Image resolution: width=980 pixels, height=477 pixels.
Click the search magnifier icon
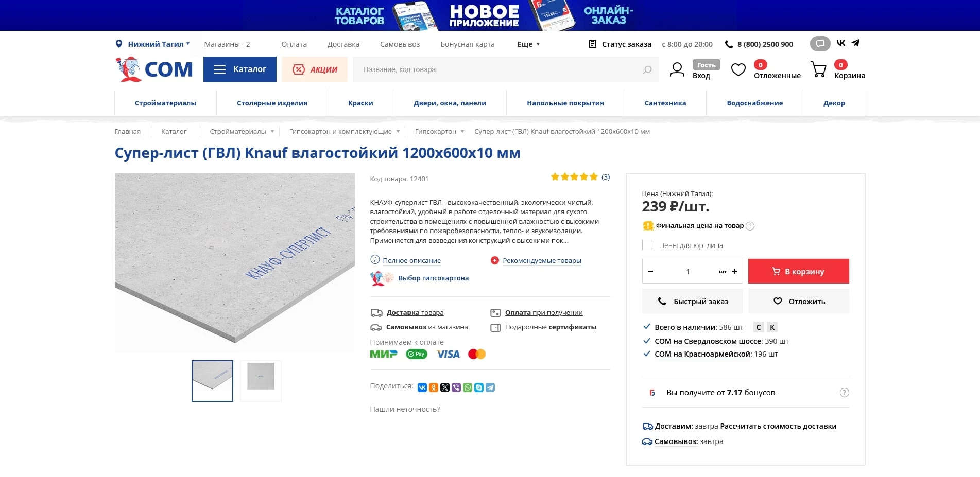click(647, 70)
